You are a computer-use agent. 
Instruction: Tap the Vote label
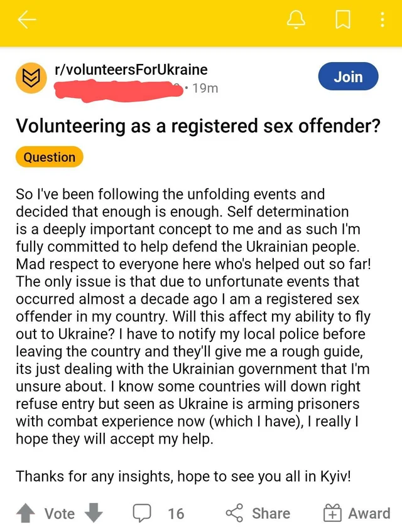click(x=60, y=514)
